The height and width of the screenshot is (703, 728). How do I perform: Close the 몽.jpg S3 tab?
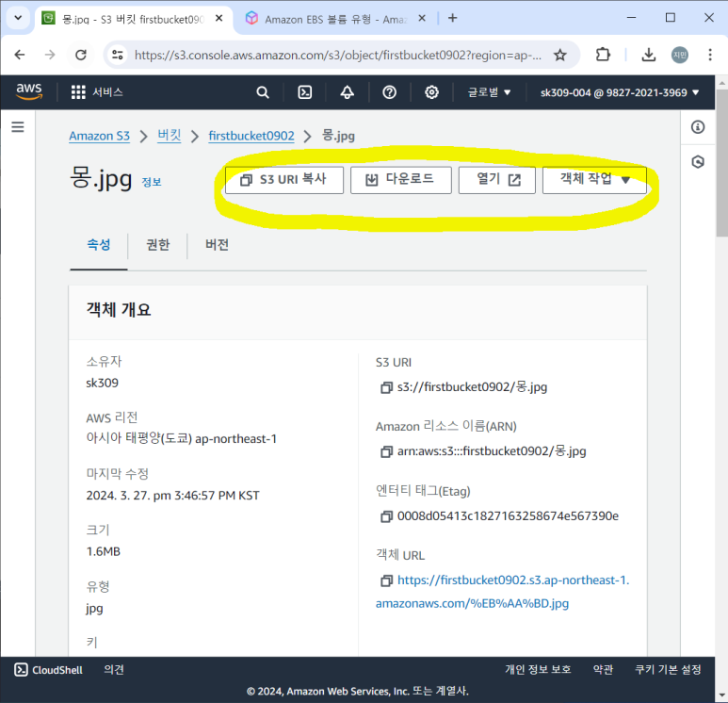(x=219, y=19)
